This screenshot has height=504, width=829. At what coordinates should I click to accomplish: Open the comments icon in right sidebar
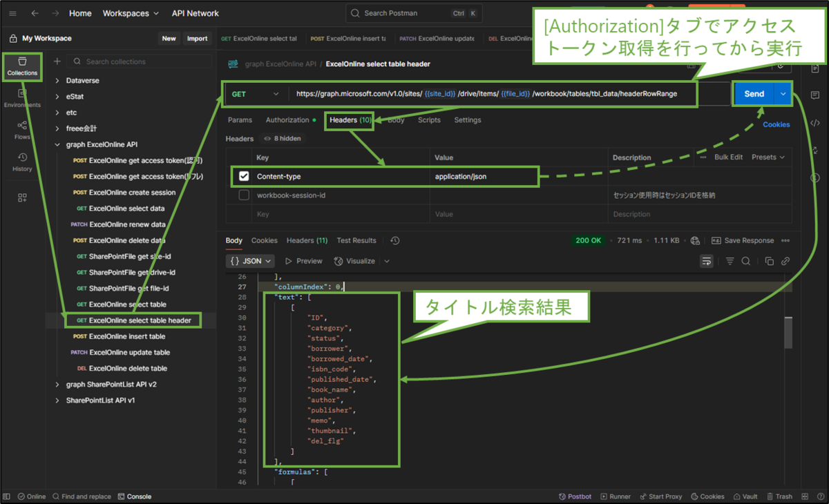click(815, 95)
